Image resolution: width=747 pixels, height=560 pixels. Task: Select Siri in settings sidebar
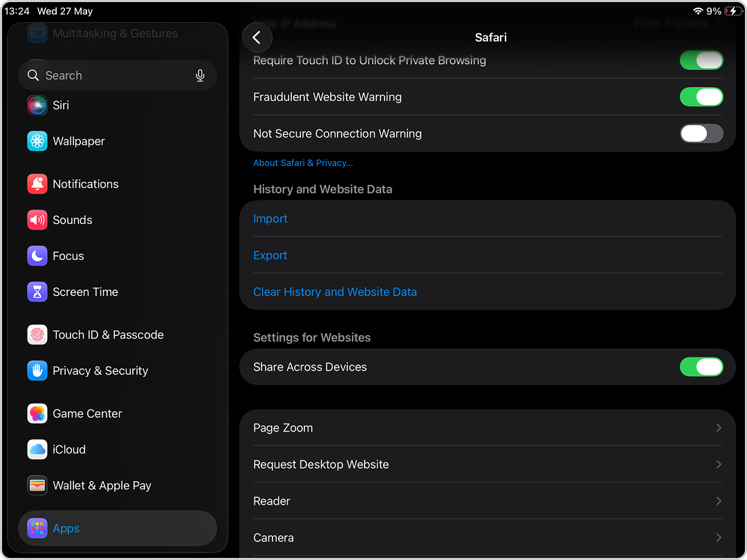(x=118, y=105)
